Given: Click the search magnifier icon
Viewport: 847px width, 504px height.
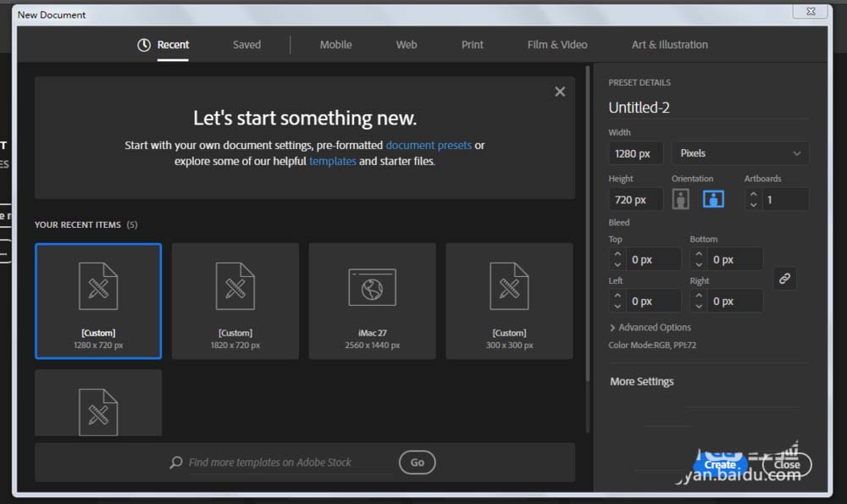Looking at the screenshot, I should [175, 462].
